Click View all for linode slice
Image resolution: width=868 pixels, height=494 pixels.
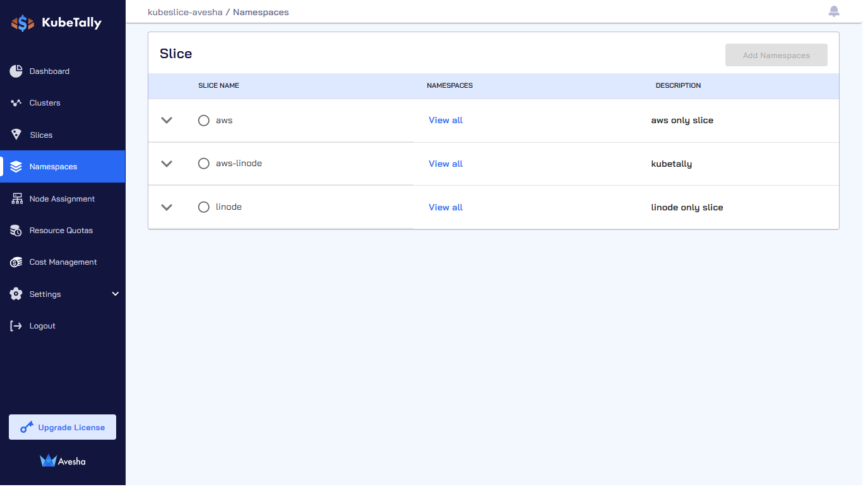[446, 207]
